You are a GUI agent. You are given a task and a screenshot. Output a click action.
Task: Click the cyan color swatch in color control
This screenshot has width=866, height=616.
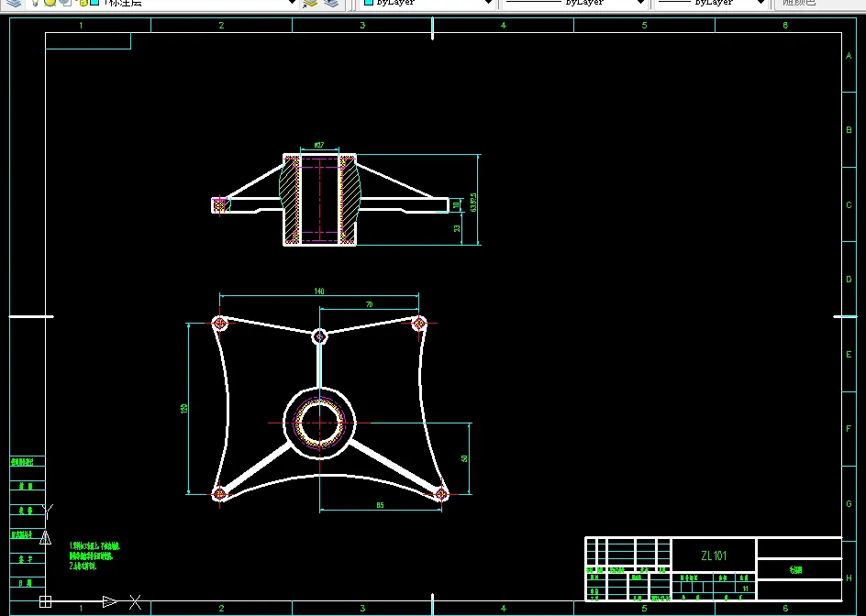(369, 3)
